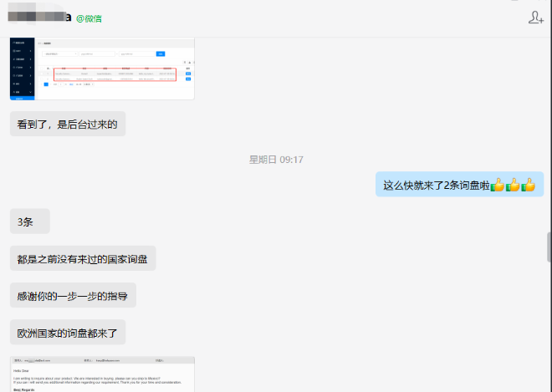
Task: Click the chat window scrollbar
Action: (x=549, y=247)
